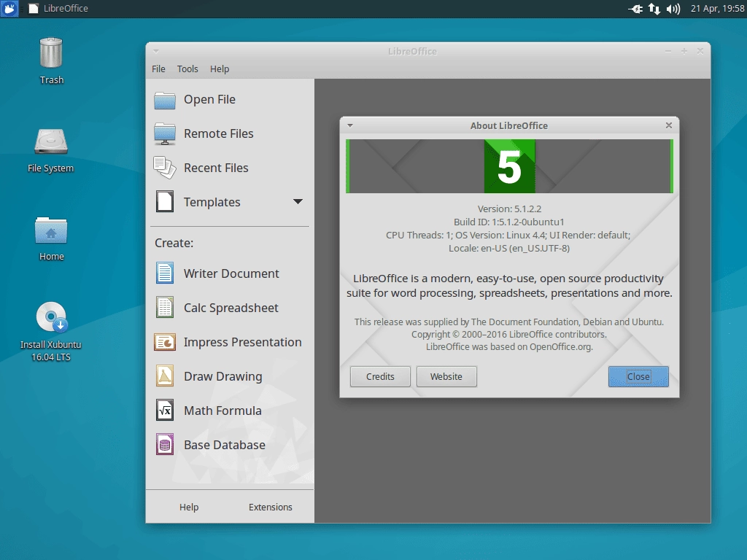Close the About LibreOffice dialog with X

[x=669, y=125]
